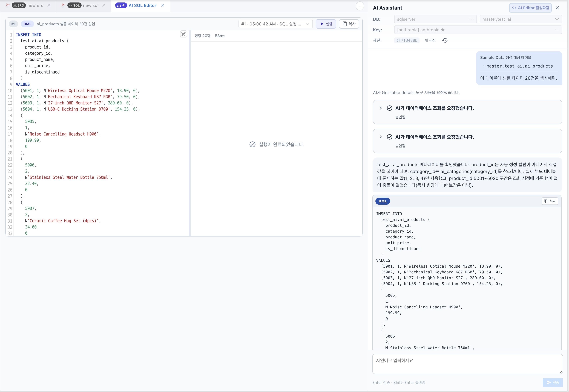Close the new sql tab
Viewport: 569px width, 392px height.
pyautogui.click(x=104, y=5)
